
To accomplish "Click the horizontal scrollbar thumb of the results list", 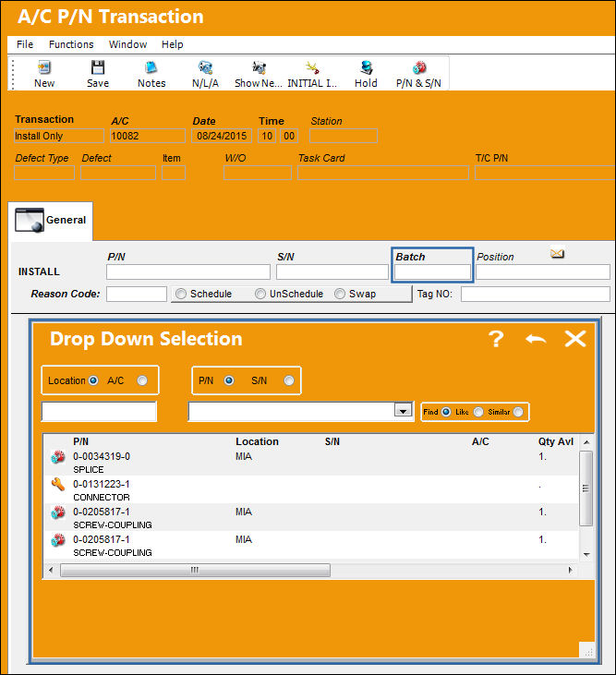I will [x=195, y=570].
